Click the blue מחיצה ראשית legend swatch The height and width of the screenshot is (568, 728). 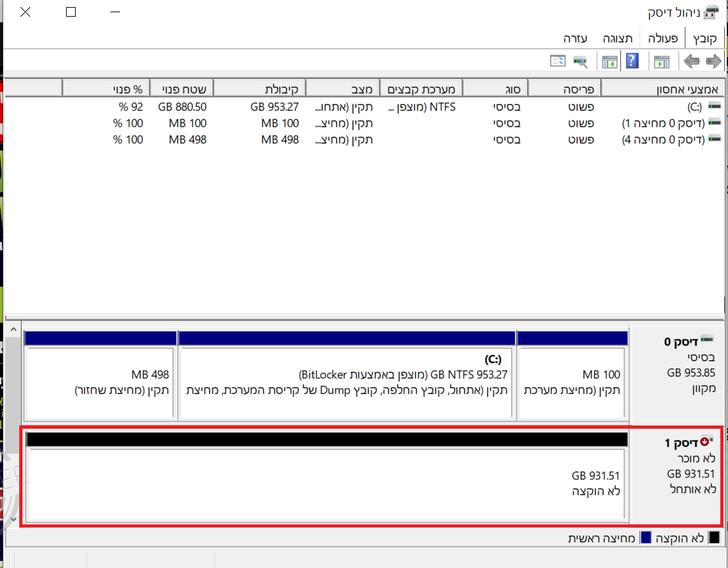click(x=645, y=538)
